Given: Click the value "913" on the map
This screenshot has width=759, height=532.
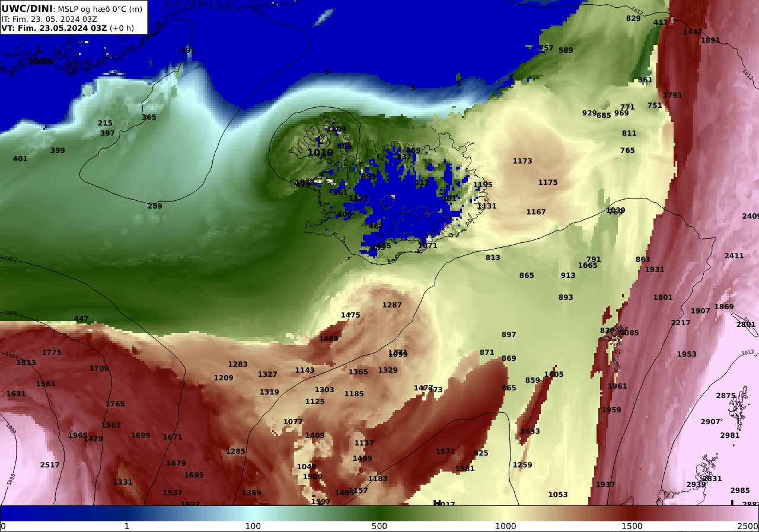Looking at the screenshot, I should coord(568,275).
